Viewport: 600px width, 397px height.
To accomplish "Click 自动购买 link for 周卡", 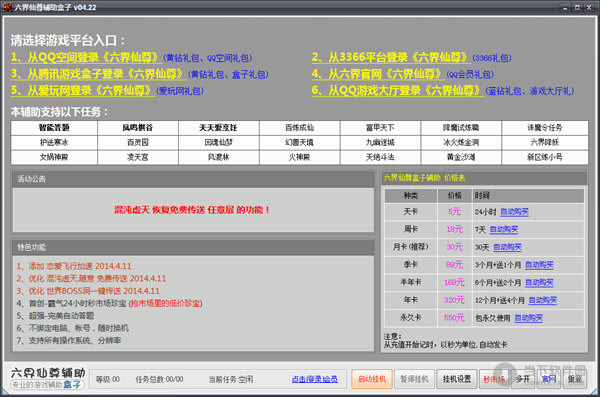I will tap(504, 230).
